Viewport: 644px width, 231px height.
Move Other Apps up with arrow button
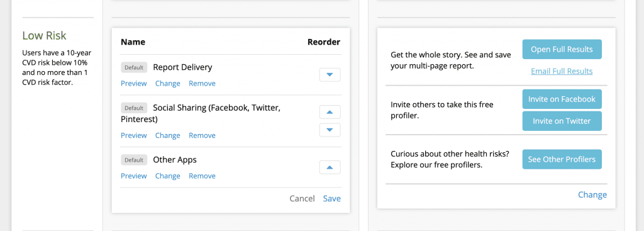(330, 167)
